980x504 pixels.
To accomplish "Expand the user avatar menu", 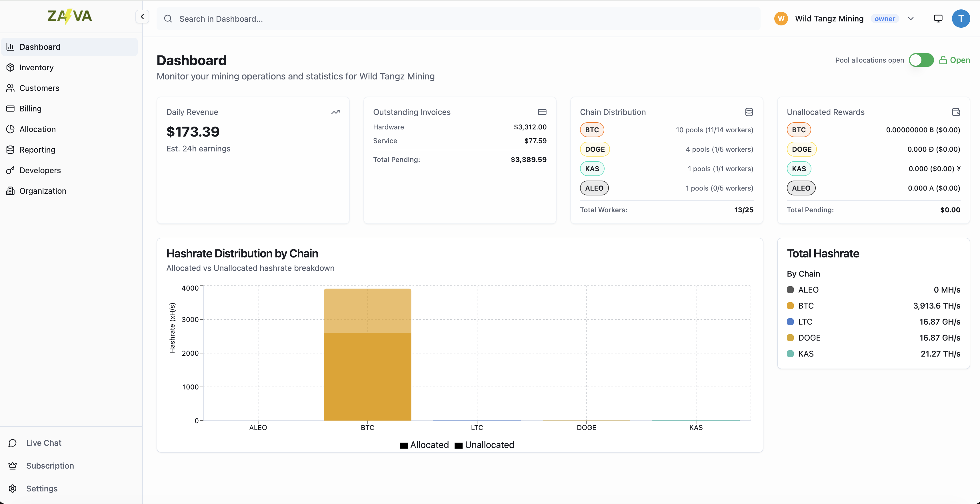I will [x=961, y=18].
